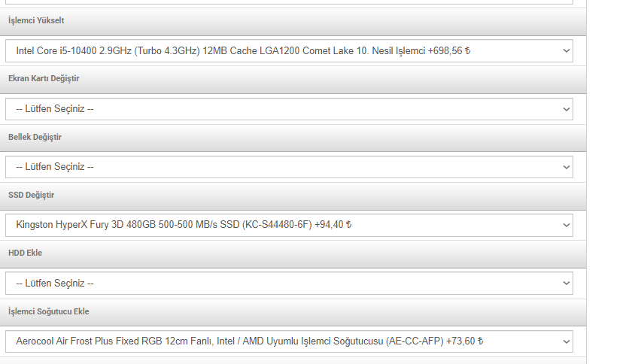
Task: Open the empty Bellek Değiştir selection box
Action: 286,167
